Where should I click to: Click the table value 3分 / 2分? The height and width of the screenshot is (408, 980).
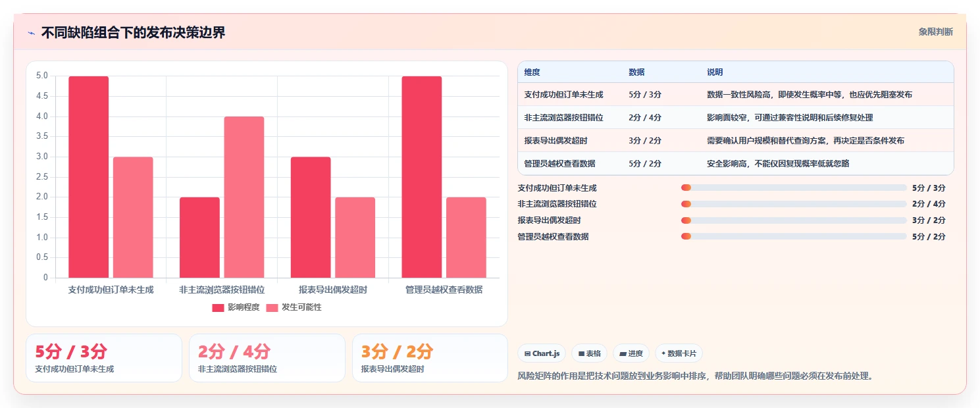click(x=645, y=141)
